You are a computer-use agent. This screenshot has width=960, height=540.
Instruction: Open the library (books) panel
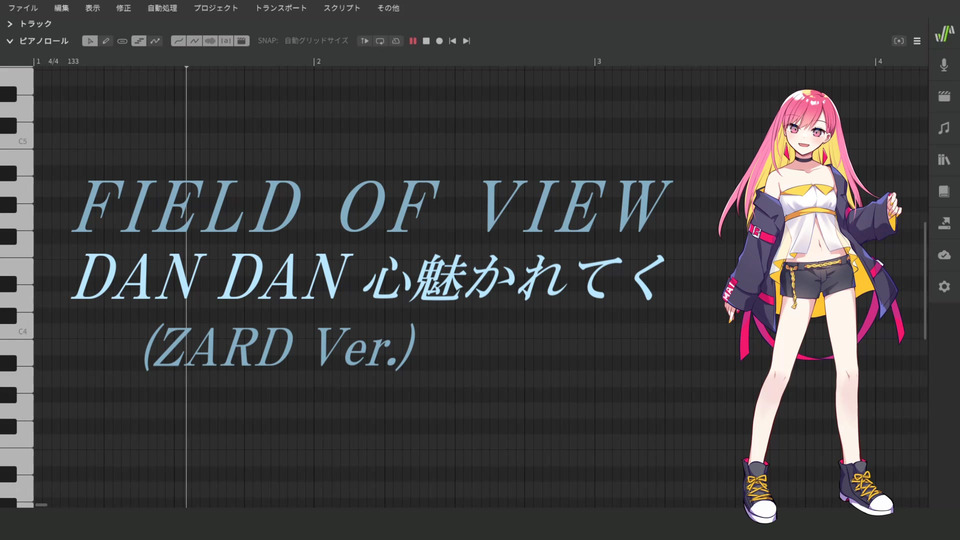pyautogui.click(x=944, y=160)
